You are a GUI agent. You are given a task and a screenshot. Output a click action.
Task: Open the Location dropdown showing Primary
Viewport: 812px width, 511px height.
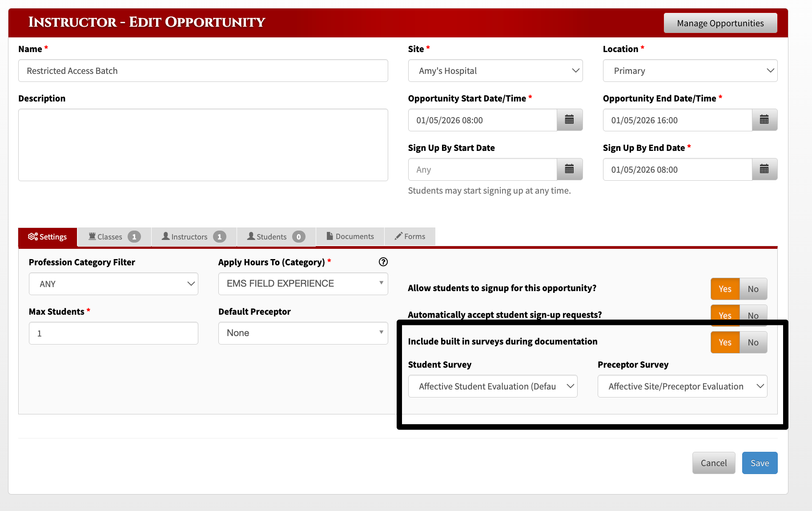click(690, 71)
